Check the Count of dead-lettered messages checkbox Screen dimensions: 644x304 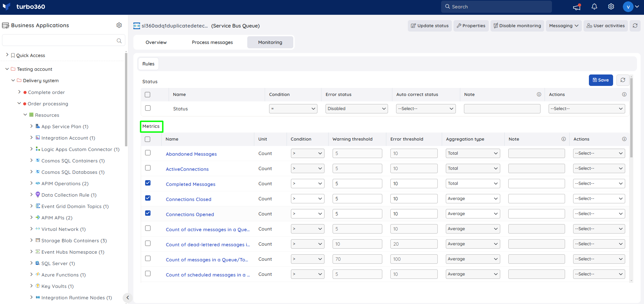[148, 243]
